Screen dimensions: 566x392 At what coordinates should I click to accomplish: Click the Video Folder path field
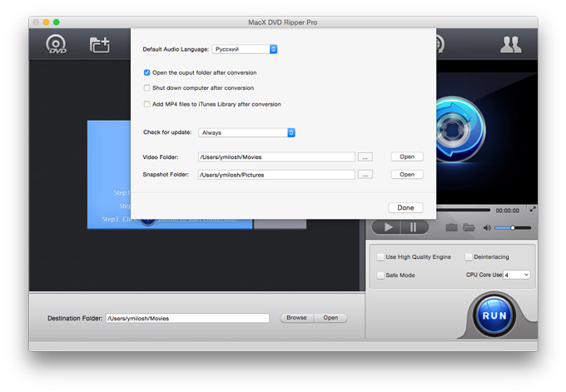point(276,156)
